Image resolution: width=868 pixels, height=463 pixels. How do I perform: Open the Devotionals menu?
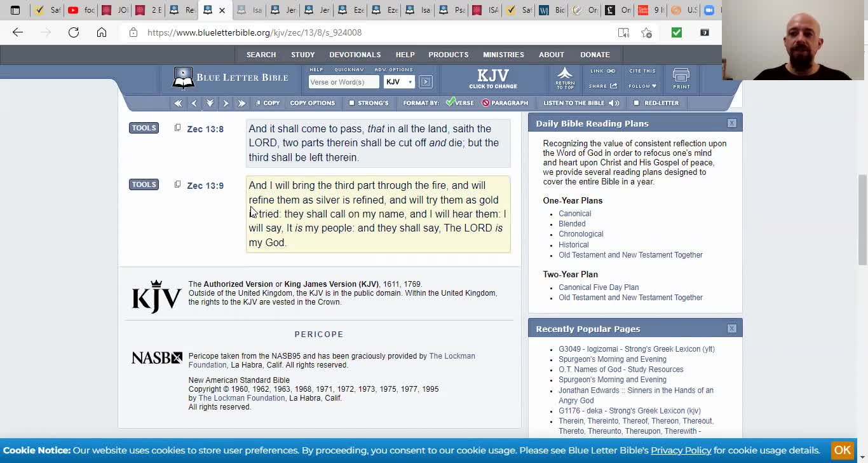click(355, 55)
